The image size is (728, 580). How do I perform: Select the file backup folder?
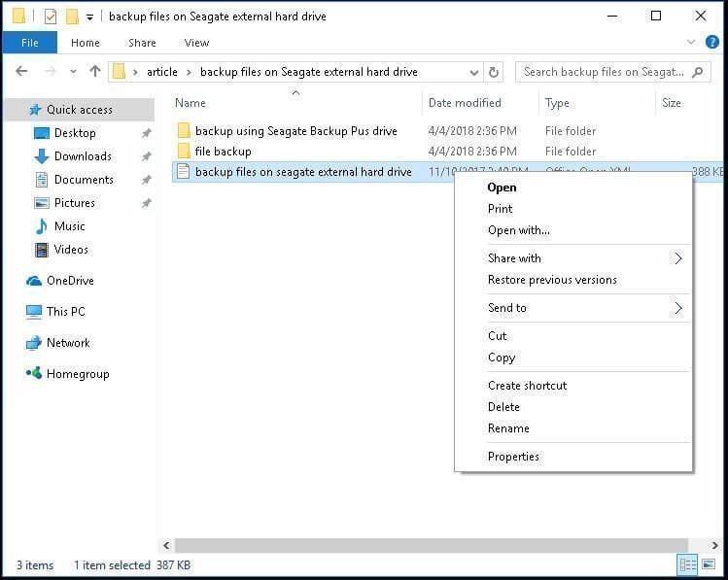[x=223, y=152]
